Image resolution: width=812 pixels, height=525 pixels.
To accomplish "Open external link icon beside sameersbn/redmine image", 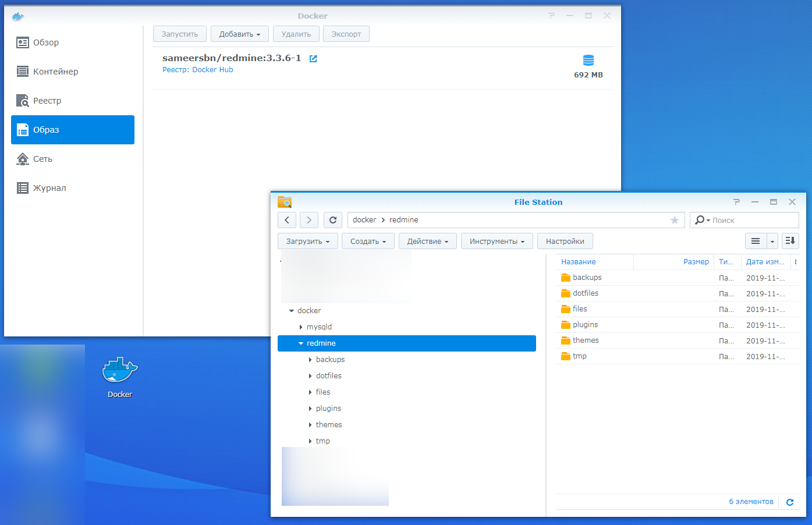I will pos(313,58).
